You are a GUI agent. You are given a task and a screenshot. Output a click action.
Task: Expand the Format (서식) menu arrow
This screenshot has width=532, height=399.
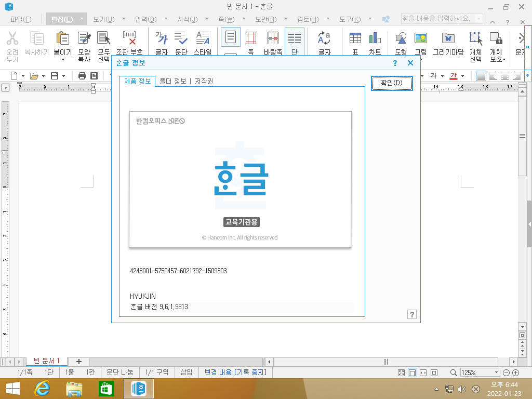(x=207, y=19)
